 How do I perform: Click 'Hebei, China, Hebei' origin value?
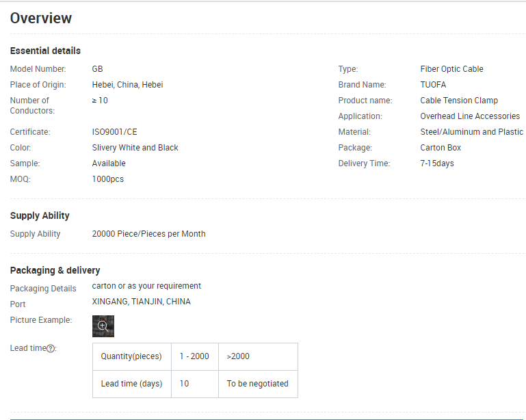click(127, 85)
